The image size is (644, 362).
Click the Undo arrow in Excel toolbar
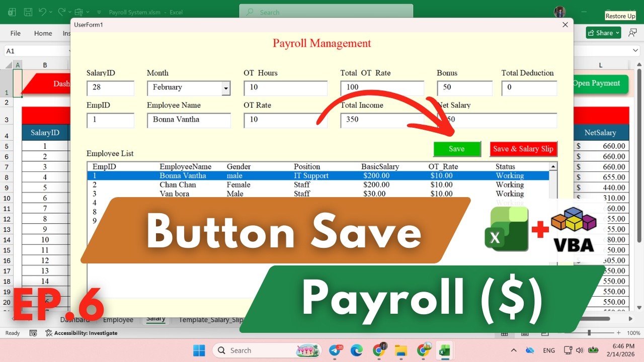click(43, 12)
